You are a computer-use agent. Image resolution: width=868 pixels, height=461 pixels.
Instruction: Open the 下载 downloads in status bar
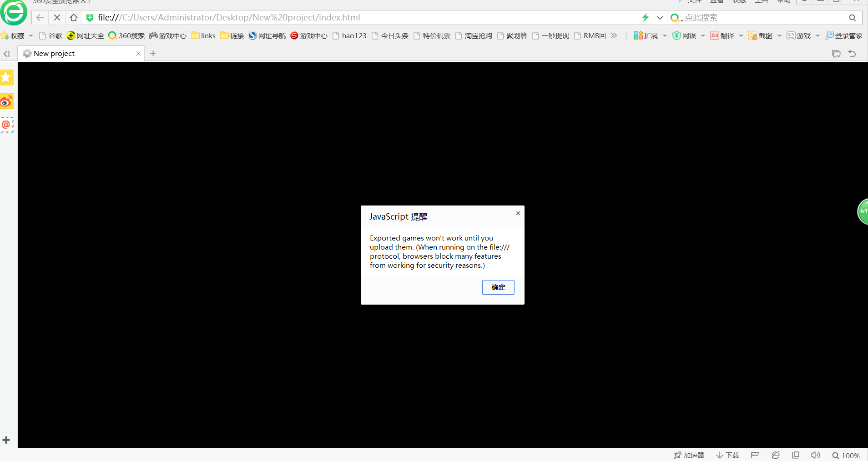coord(727,455)
